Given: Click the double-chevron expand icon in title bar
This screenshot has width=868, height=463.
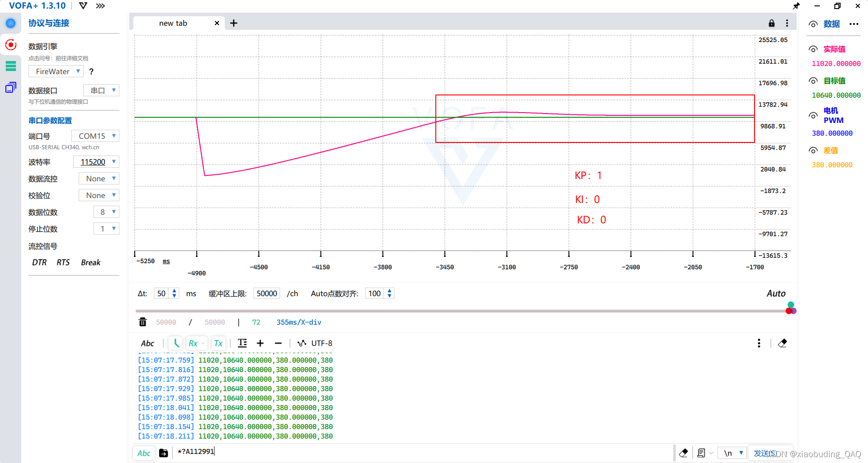Looking at the screenshot, I should point(100,6).
